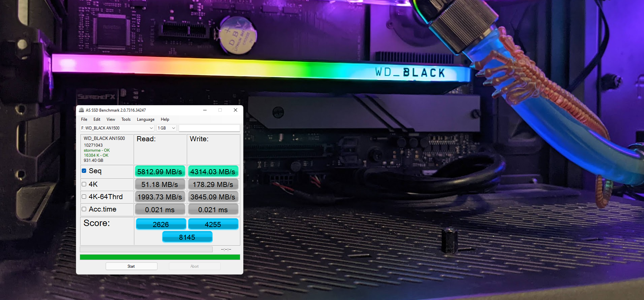Click the total score 8145
Screen dimensions: 644x300
click(x=187, y=237)
